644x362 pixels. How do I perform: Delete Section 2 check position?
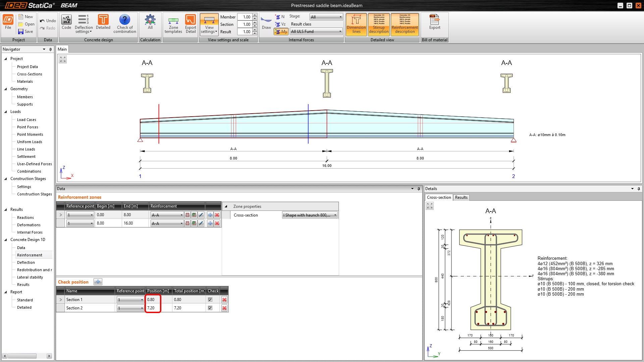pyautogui.click(x=224, y=308)
